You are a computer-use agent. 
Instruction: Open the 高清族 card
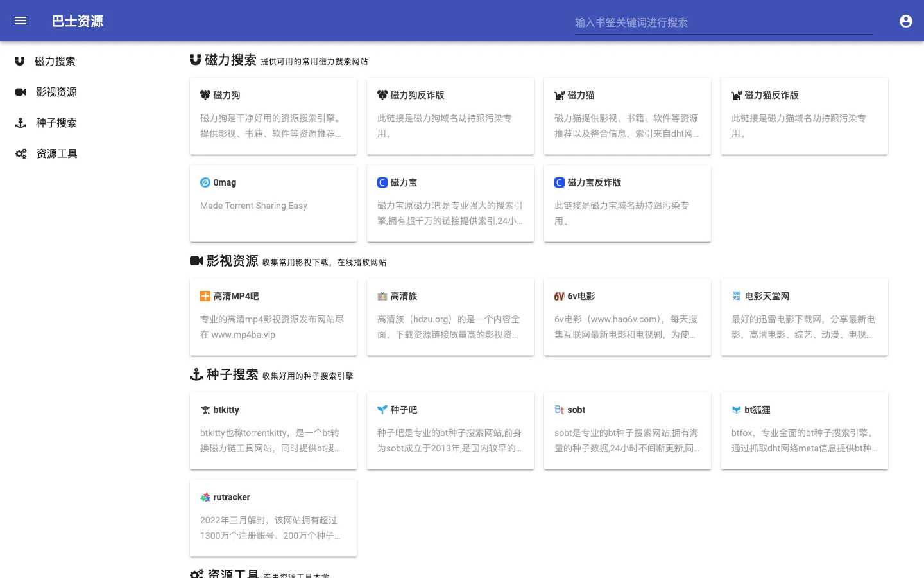click(x=450, y=317)
